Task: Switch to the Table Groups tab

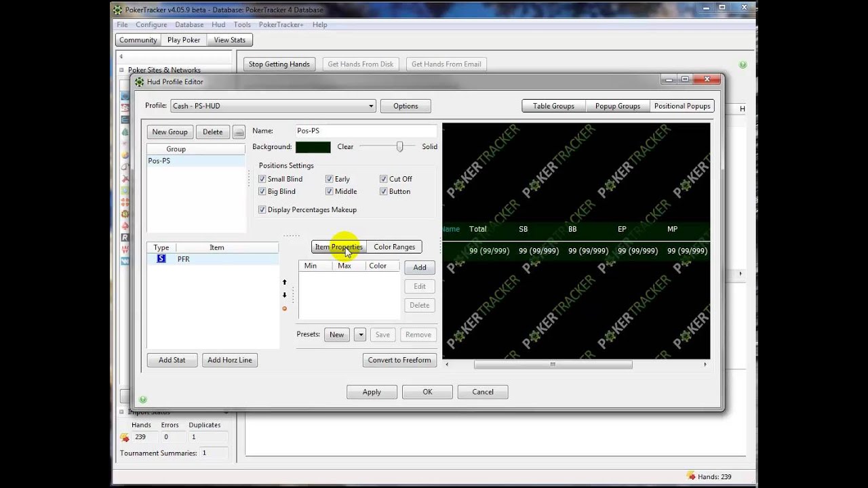Action: click(x=553, y=106)
